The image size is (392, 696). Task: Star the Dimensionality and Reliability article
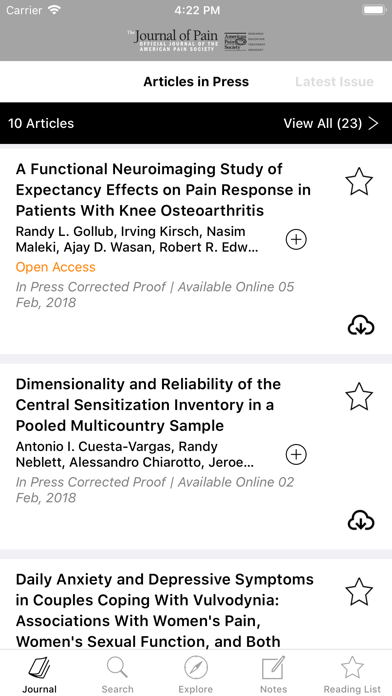click(359, 396)
